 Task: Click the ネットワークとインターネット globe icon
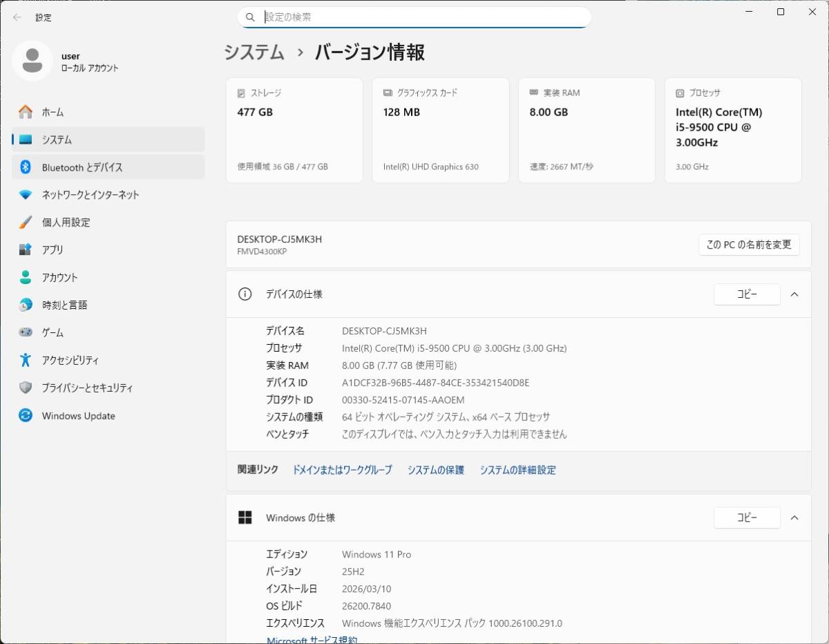[26, 194]
